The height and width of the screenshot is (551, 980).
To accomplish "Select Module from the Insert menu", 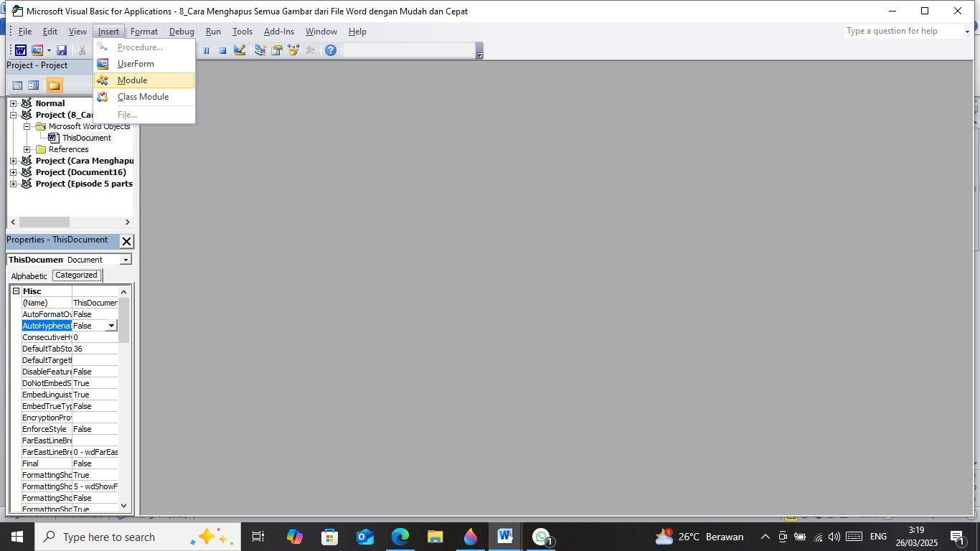I will click(133, 80).
